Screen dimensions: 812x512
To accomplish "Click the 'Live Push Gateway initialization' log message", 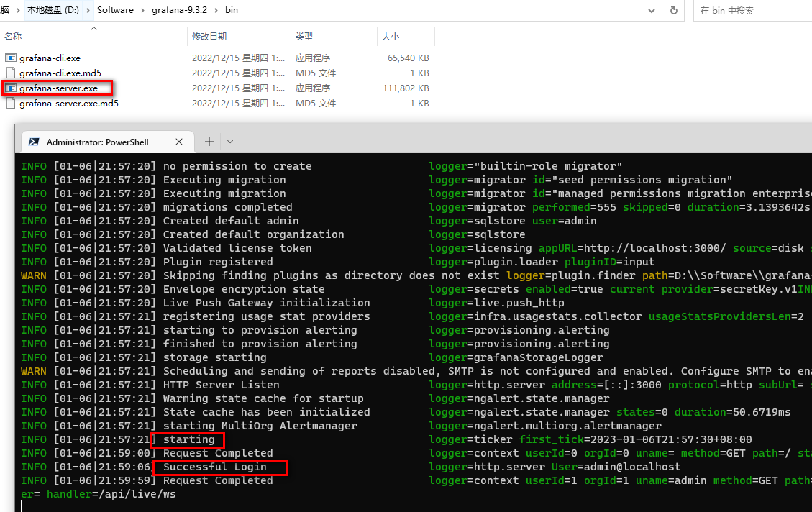I will pyautogui.click(x=267, y=302).
